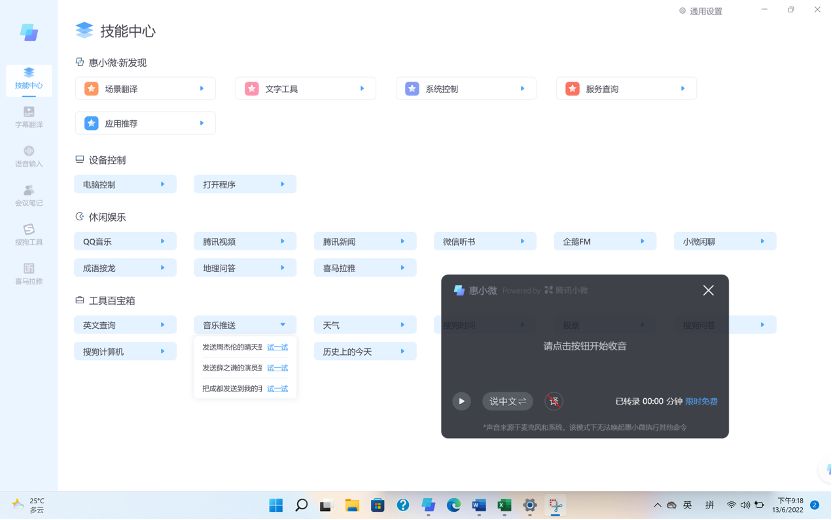Screen dimensions: 832x520
Task: Click the blue star icon of 应用推荐
Action: 91,123
